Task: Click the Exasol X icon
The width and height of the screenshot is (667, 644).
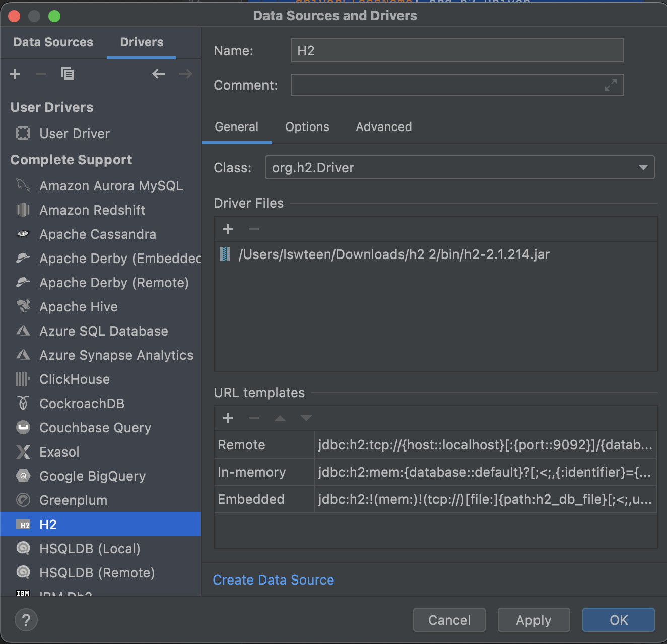Action: pos(23,452)
